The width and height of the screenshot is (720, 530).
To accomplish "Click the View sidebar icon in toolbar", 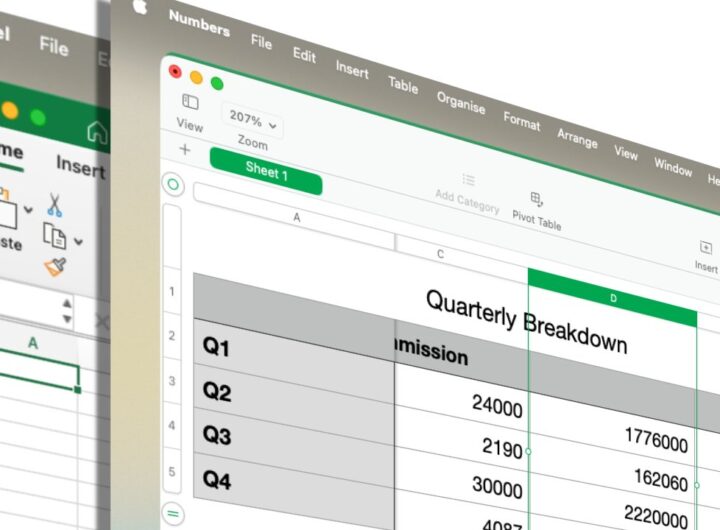I will [x=190, y=102].
